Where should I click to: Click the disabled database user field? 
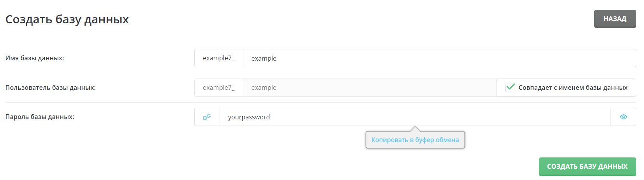370,88
